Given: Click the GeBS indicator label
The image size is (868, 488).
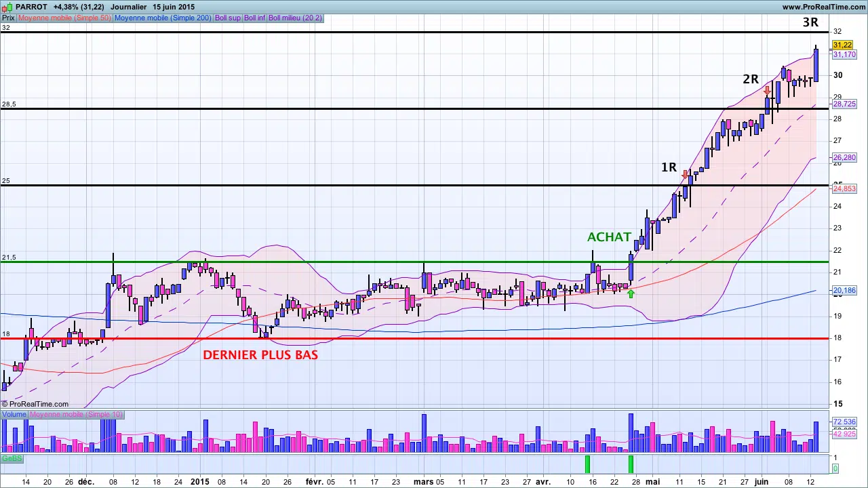Looking at the screenshot, I should tap(12, 459).
